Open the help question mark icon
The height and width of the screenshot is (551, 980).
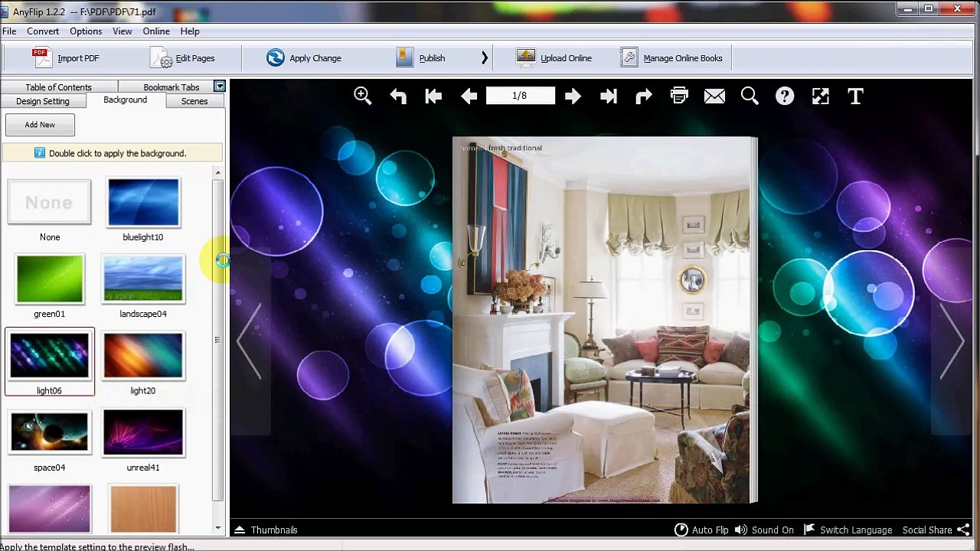coord(785,96)
